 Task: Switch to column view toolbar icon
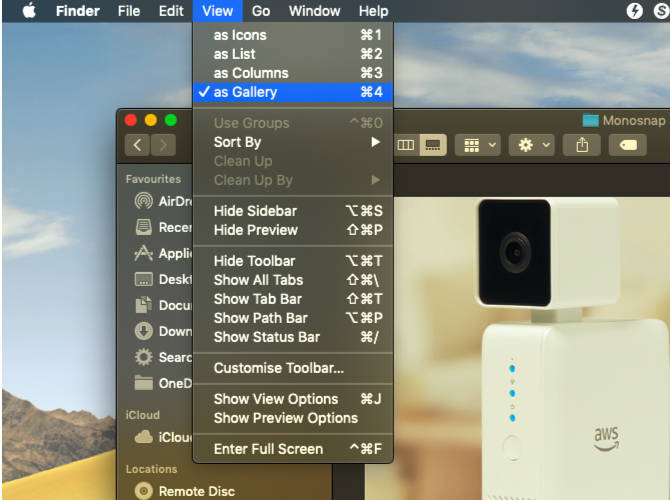click(406, 145)
